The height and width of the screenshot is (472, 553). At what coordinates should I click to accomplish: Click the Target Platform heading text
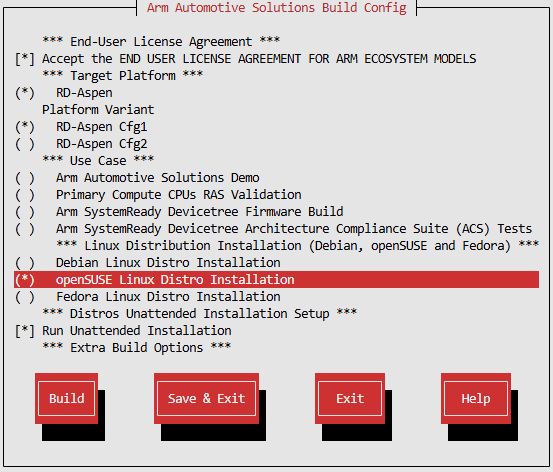123,75
